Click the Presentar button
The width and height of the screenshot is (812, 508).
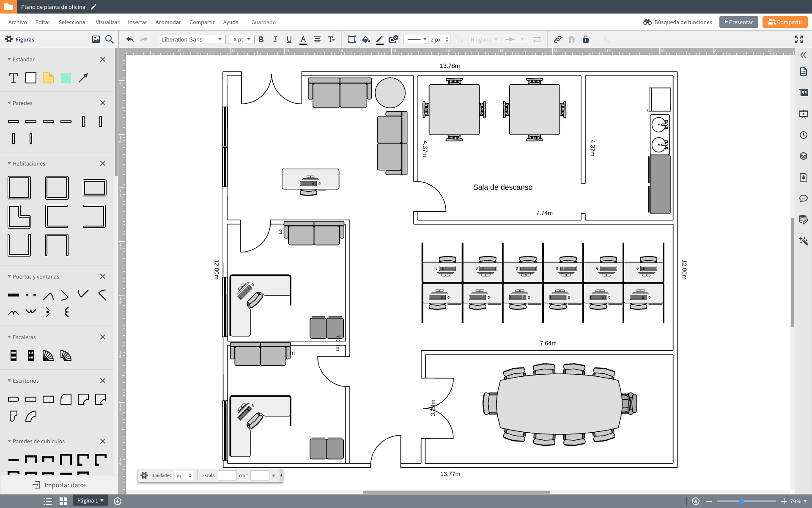(x=738, y=22)
